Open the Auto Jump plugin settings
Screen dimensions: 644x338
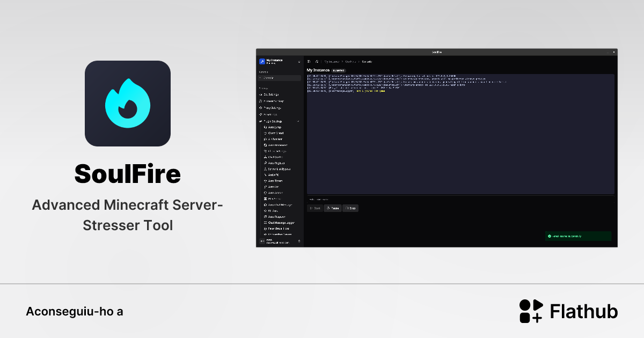point(275,127)
